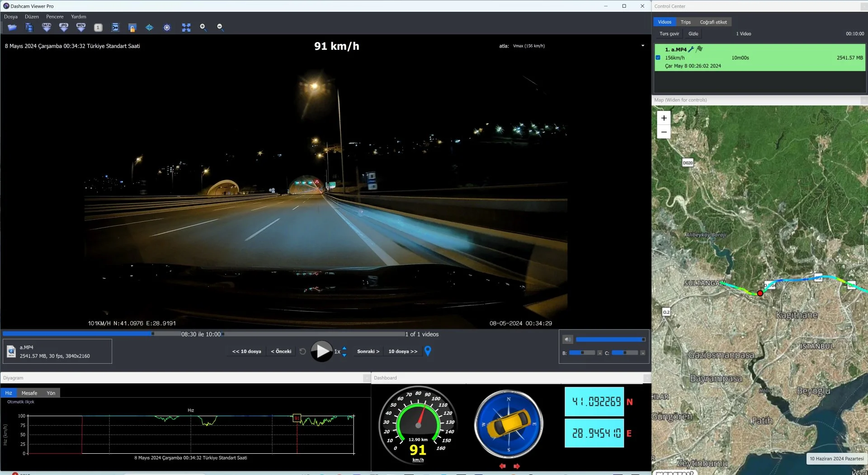The height and width of the screenshot is (475, 868).
Task: Click the map zoom in plus button
Action: tap(664, 118)
